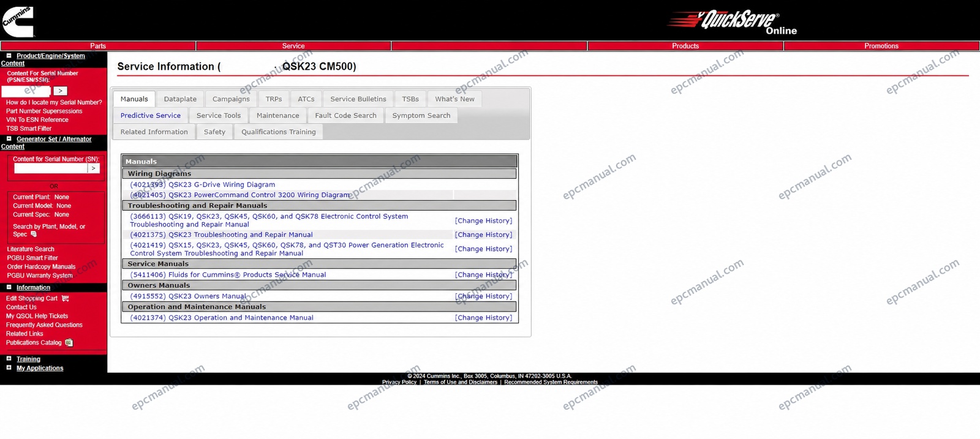980x439 pixels.
Task: Click the shopping cart icon in sidebar
Action: [66, 298]
